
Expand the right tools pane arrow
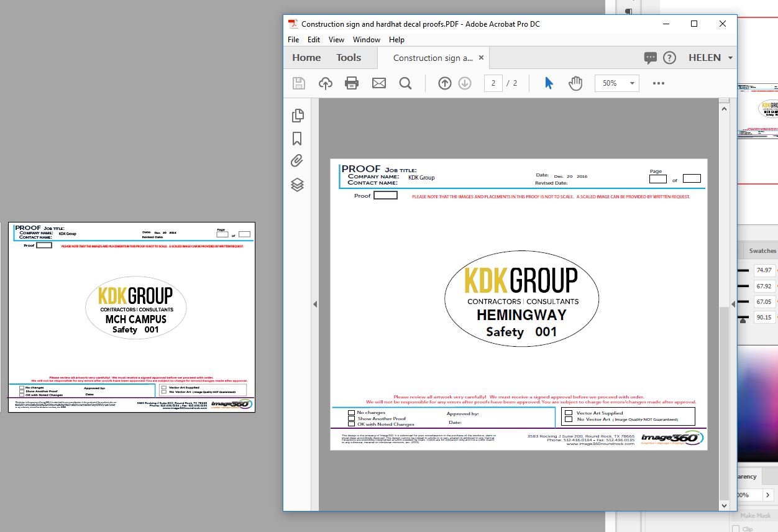click(x=733, y=304)
